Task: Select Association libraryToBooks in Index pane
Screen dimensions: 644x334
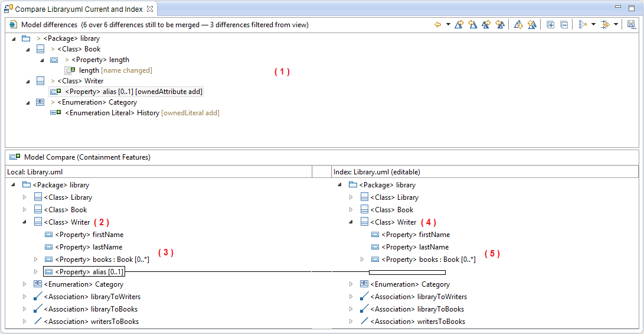Action: click(417, 309)
